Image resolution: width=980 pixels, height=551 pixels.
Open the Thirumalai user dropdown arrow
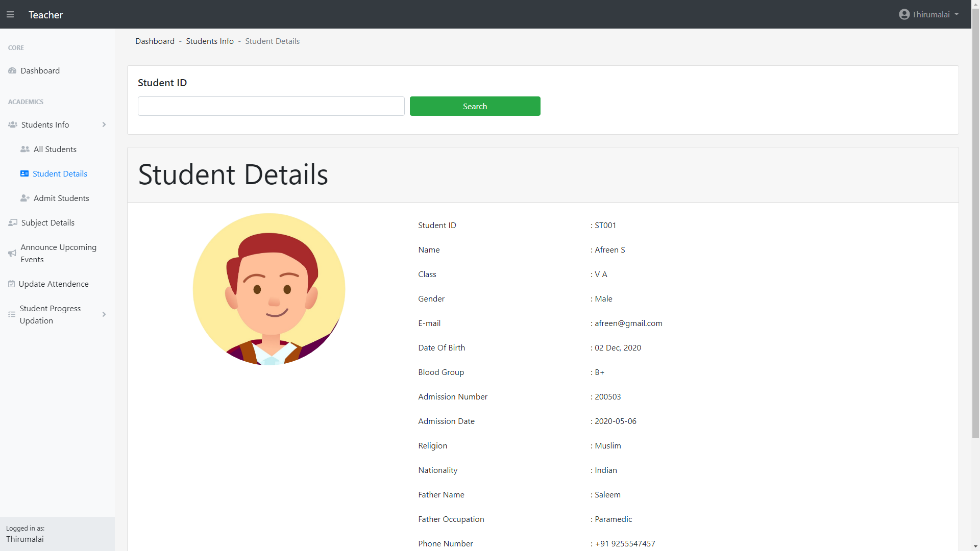click(x=957, y=15)
